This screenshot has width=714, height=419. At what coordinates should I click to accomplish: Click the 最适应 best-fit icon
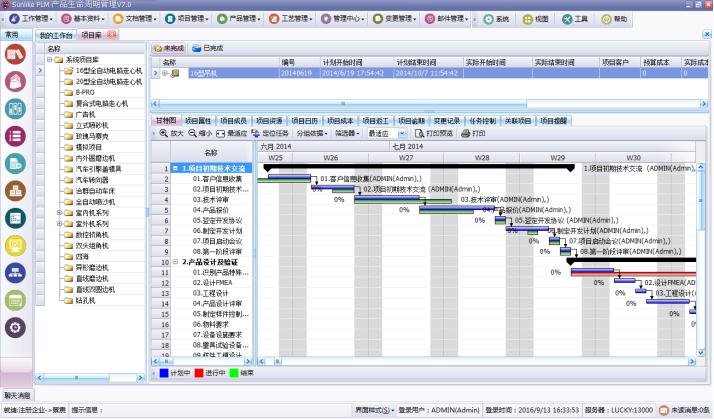coord(222,133)
